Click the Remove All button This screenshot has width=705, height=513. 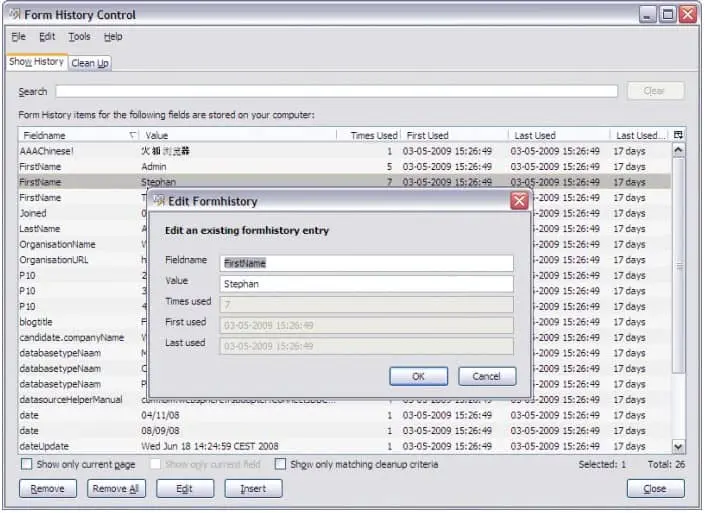click(116, 488)
